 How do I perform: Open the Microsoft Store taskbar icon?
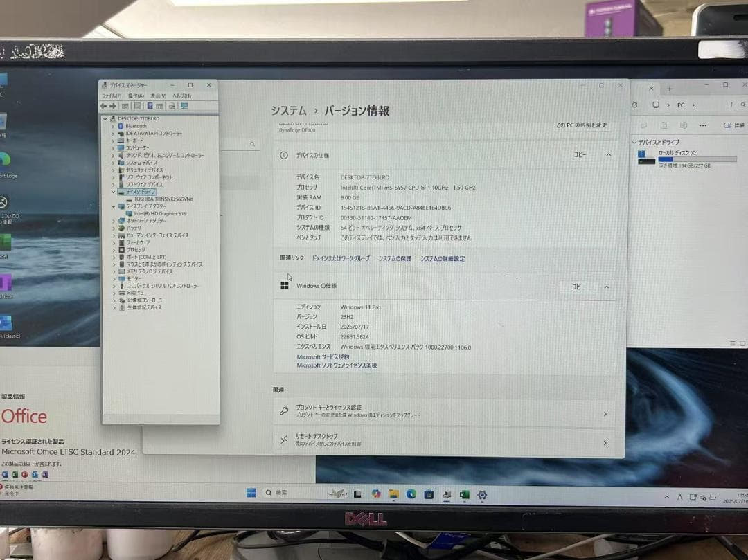(429, 494)
